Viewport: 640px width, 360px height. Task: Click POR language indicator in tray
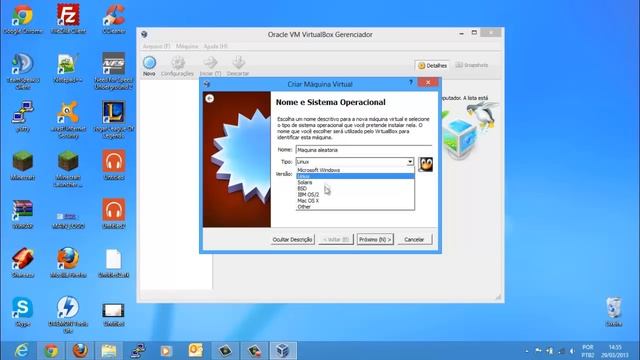point(588,351)
